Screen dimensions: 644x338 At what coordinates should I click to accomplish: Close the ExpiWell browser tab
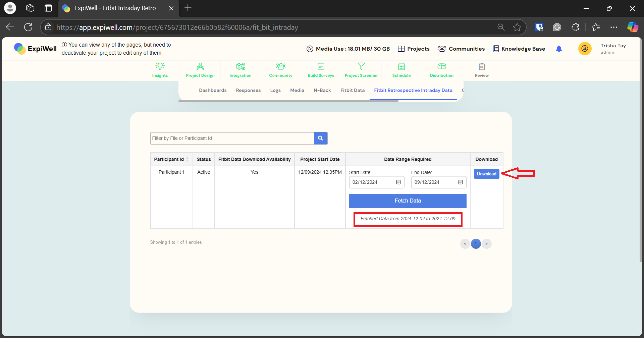(x=171, y=8)
